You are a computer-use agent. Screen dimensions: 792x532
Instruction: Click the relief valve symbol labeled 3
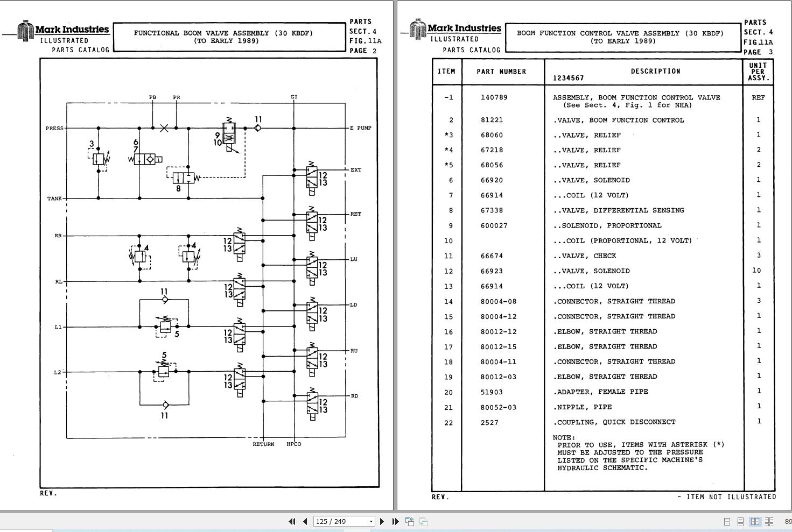[x=99, y=158]
